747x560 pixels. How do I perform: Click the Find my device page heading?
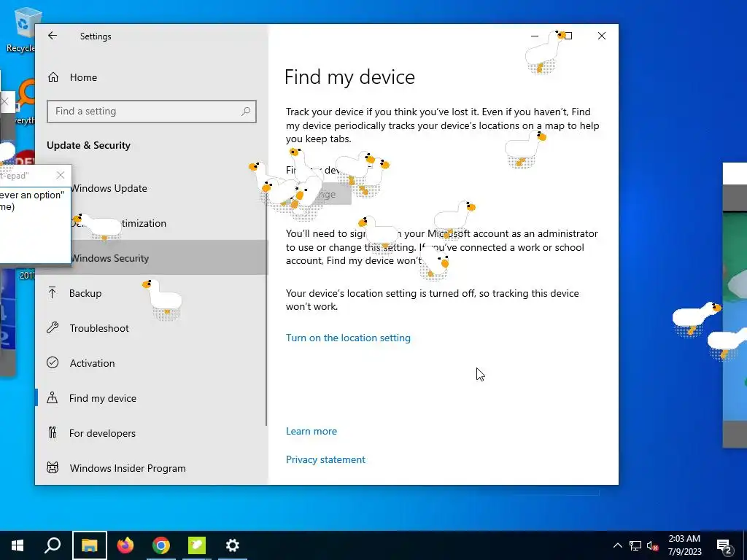349,77
